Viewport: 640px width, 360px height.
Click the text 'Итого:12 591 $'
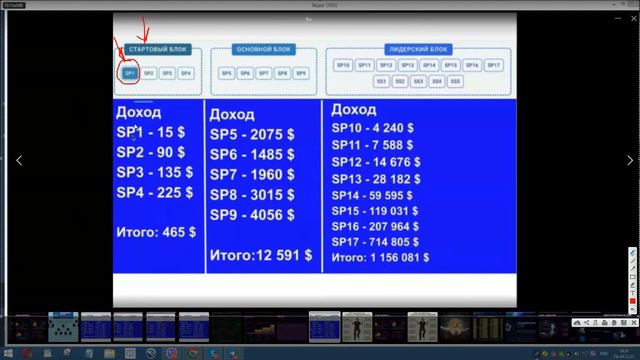tap(261, 256)
